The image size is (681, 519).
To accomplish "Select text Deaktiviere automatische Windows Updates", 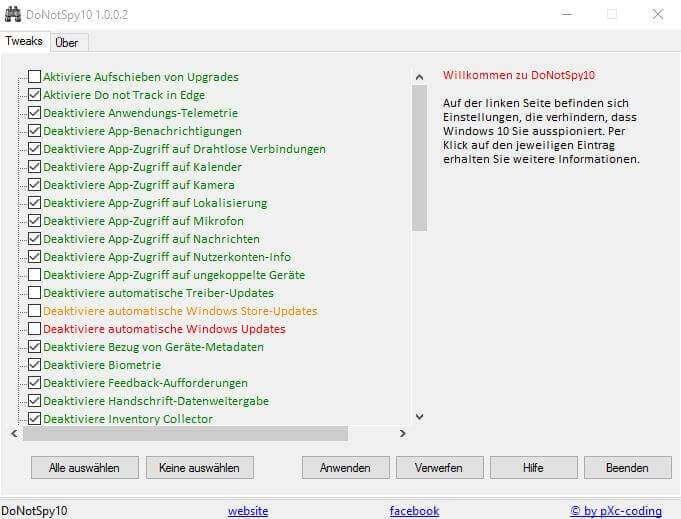I will 164,329.
